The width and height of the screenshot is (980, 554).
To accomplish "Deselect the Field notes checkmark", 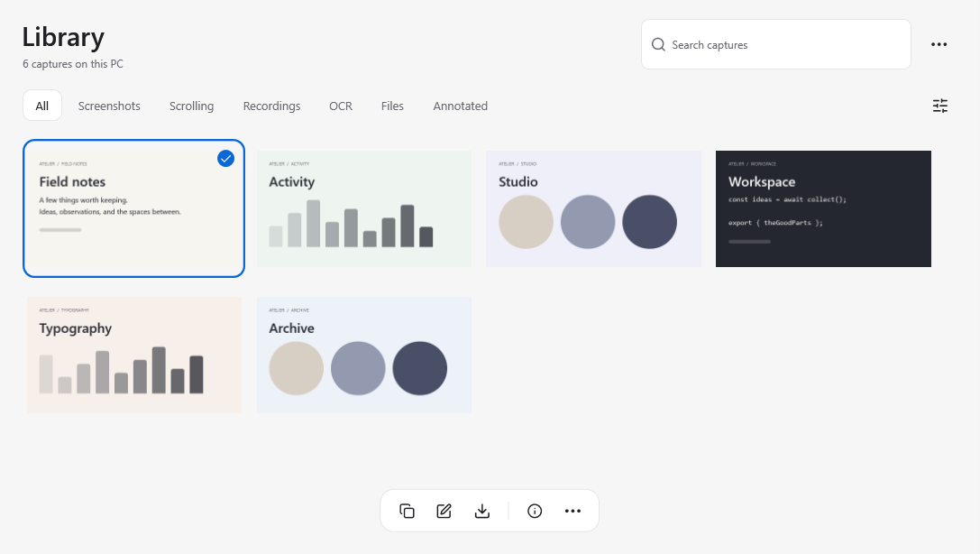I will coord(225,159).
